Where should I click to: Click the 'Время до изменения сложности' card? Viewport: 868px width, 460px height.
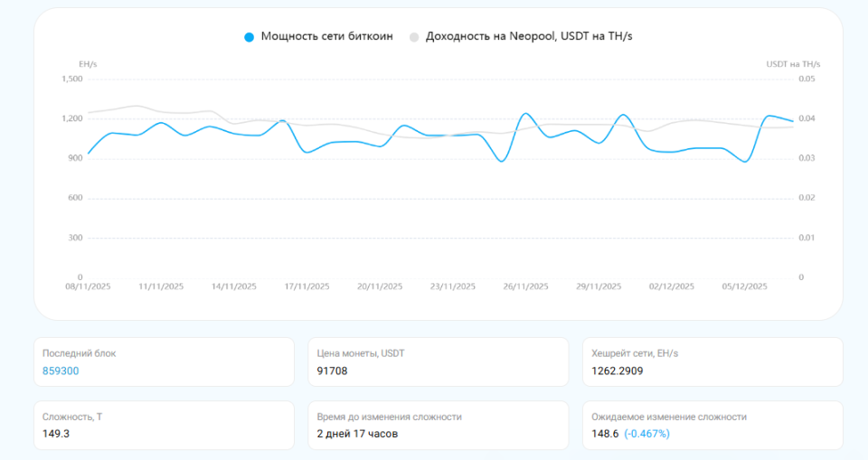pos(438,425)
